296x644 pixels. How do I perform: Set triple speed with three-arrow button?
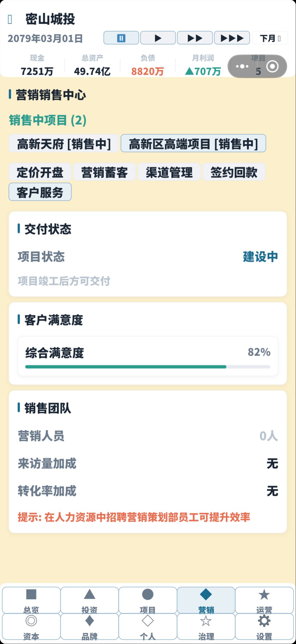coord(232,38)
